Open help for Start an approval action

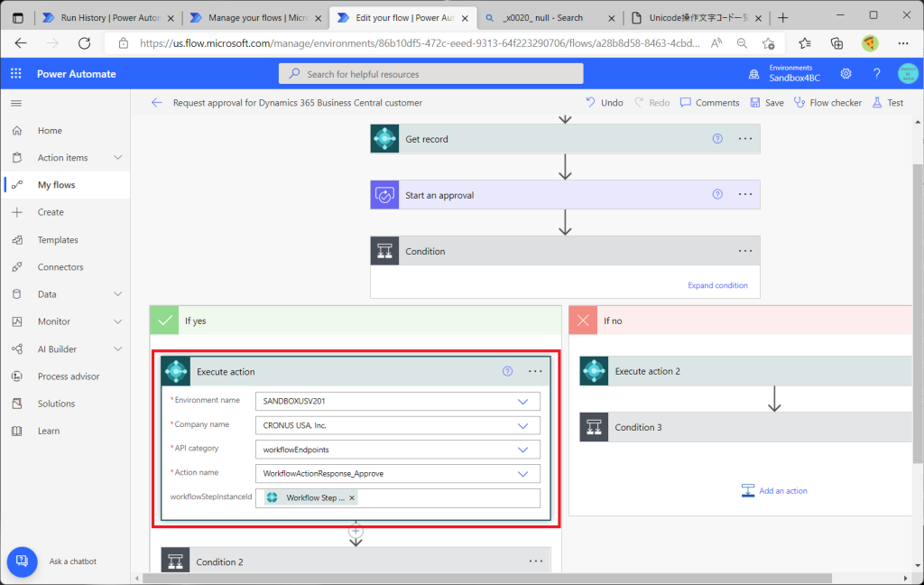click(x=717, y=194)
